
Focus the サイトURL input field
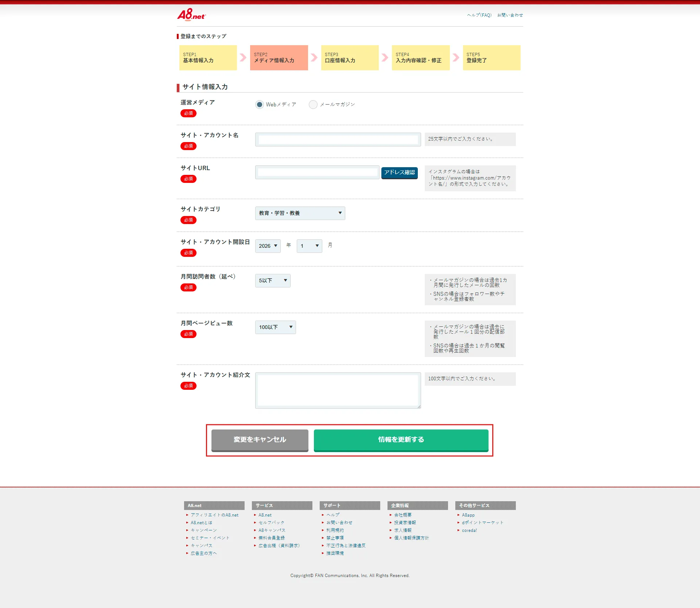pos(317,172)
